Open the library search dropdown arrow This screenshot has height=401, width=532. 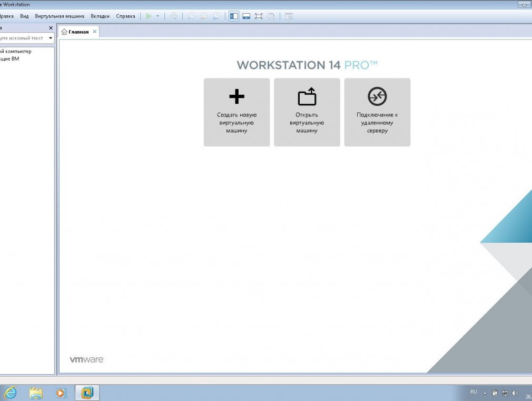pyautogui.click(x=51, y=38)
